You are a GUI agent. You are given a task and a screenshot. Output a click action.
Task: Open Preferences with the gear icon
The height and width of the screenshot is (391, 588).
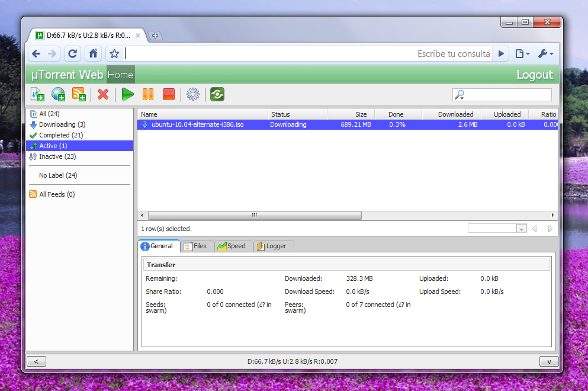(193, 94)
